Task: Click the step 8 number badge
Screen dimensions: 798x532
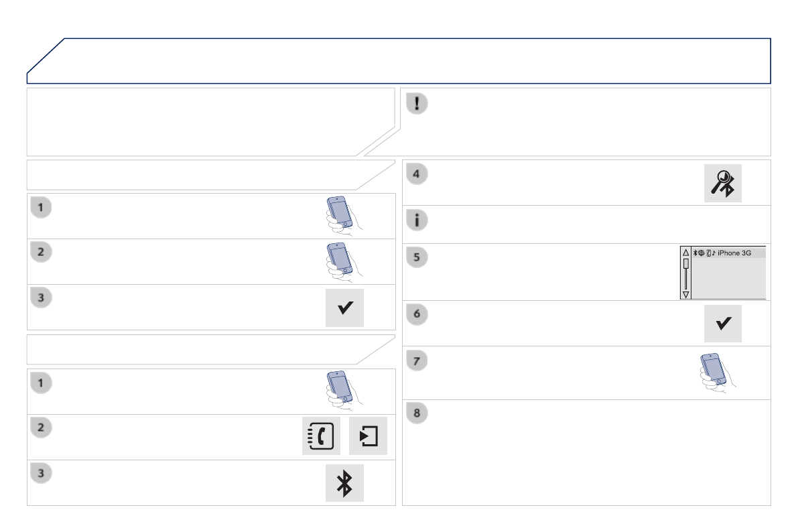Action: tap(418, 413)
